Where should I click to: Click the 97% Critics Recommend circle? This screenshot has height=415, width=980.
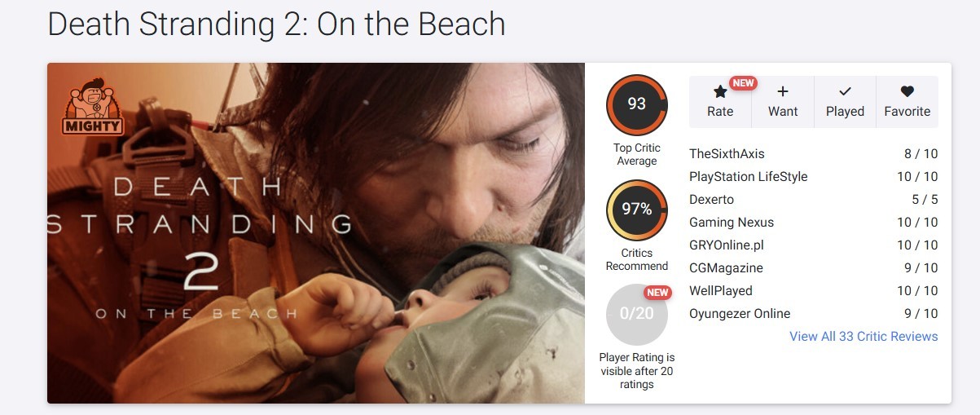tap(636, 210)
